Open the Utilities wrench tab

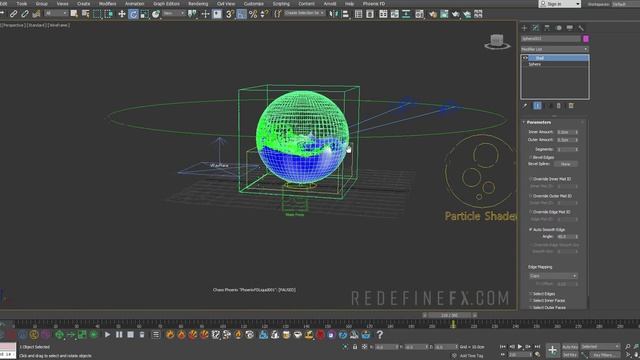click(x=581, y=28)
